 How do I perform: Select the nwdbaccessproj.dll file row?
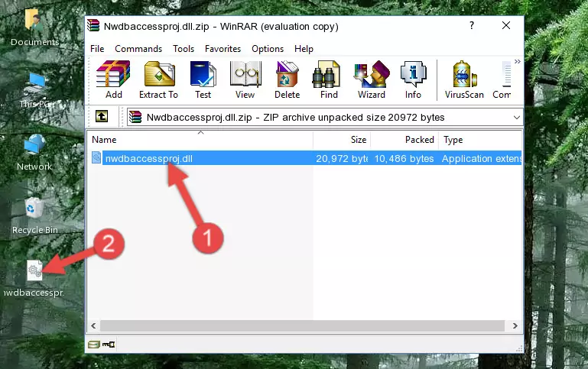click(305, 158)
